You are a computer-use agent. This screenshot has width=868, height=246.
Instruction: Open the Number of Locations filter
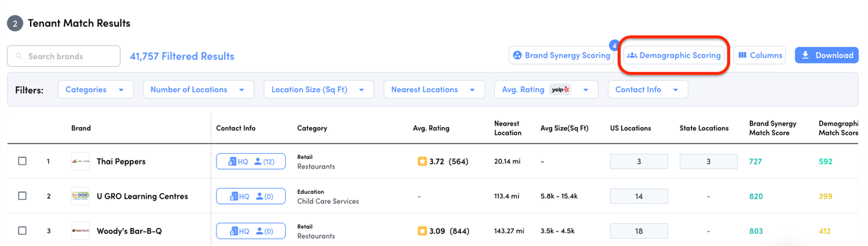[x=198, y=90]
